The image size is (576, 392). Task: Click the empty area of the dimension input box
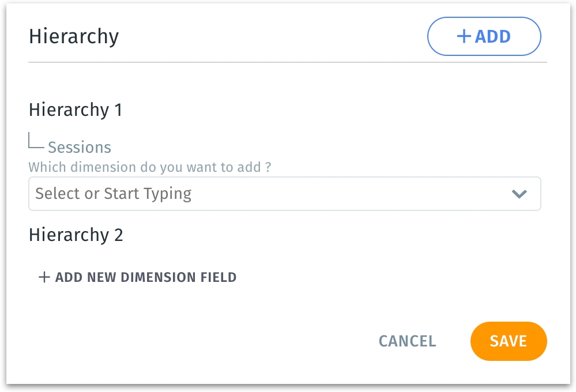coord(346,194)
